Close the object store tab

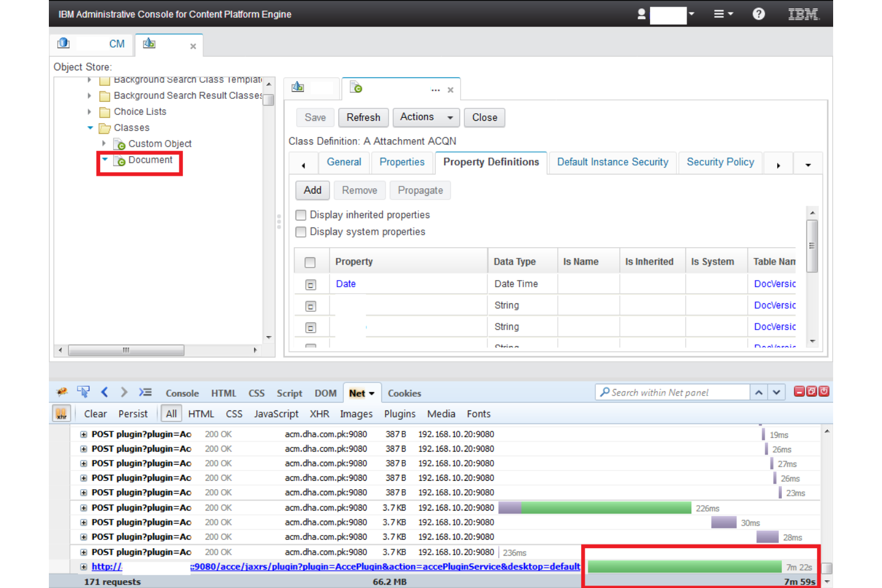(x=193, y=46)
